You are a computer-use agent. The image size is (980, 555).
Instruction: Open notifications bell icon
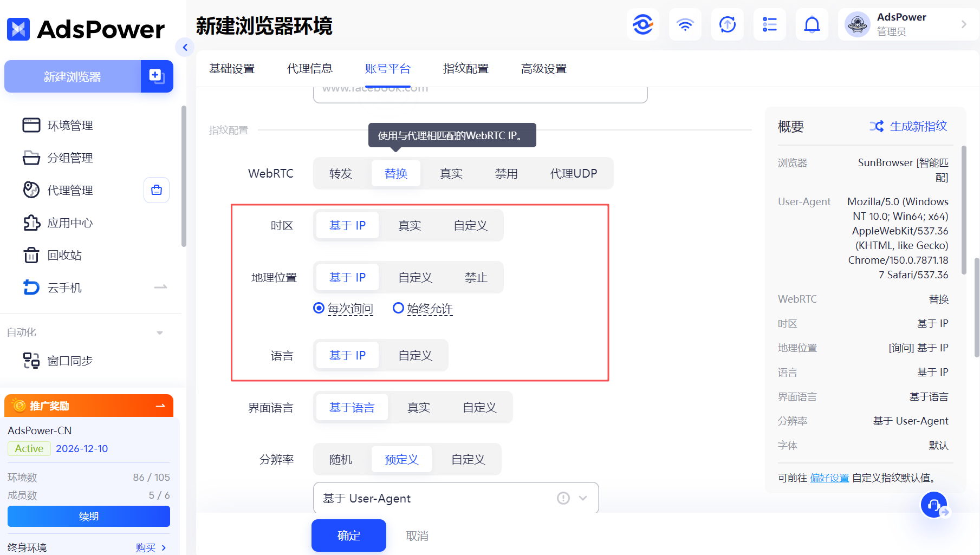point(812,24)
